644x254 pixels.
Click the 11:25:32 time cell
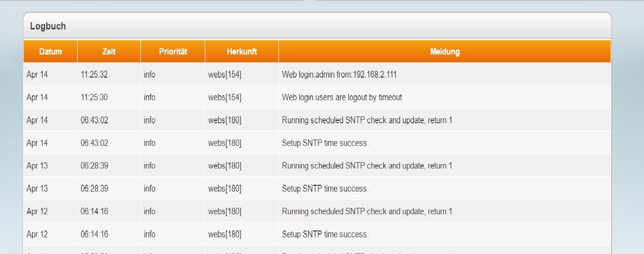(94, 75)
